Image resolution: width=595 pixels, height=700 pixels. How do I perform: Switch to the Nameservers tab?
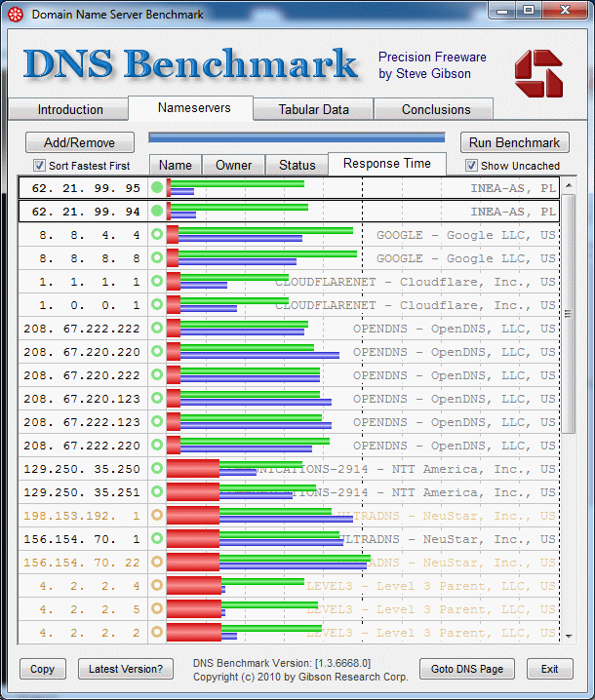[191, 107]
